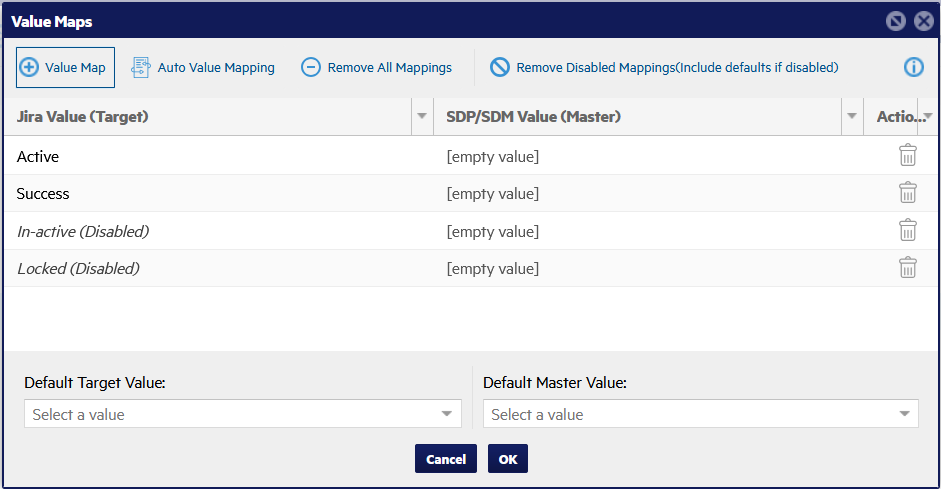The image size is (941, 489).
Task: Click the empty value cell for Success
Action: pyautogui.click(x=649, y=193)
